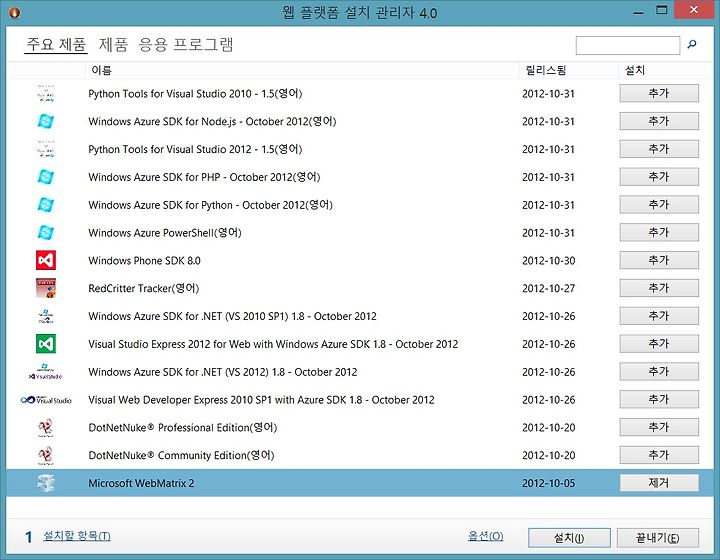Screen dimensions: 720x560
Task: Select Windows Azure SDK for Node.js name text
Action: (x=212, y=122)
